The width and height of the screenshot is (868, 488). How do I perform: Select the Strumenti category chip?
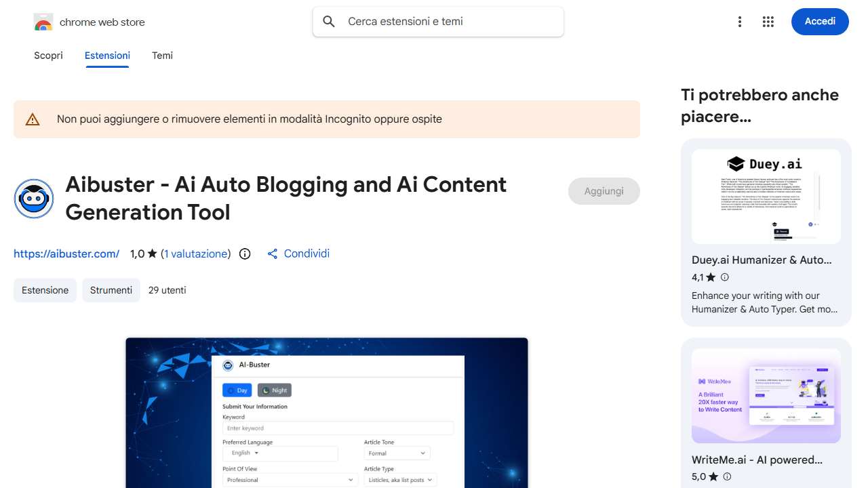coord(111,290)
